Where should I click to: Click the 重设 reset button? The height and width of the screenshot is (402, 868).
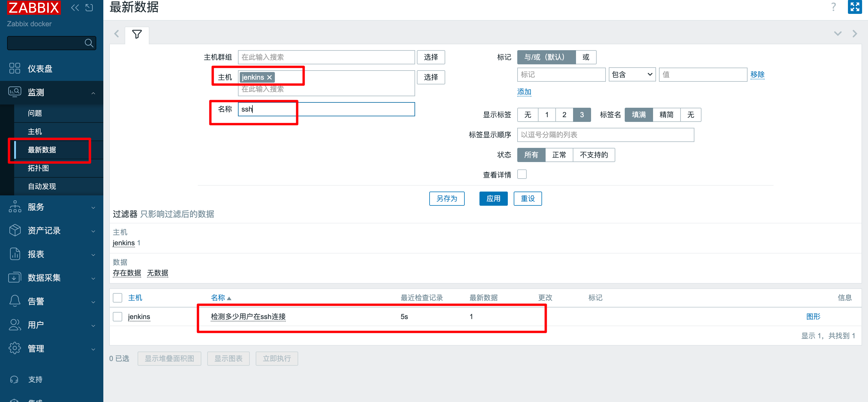point(527,198)
